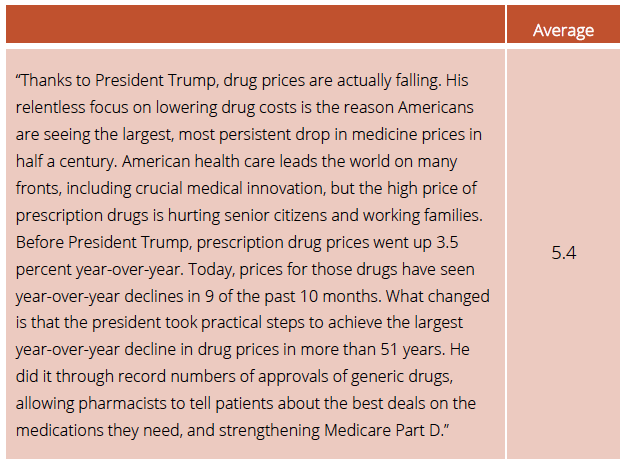Click the phrase 'crucial medical innovation'

(229, 188)
